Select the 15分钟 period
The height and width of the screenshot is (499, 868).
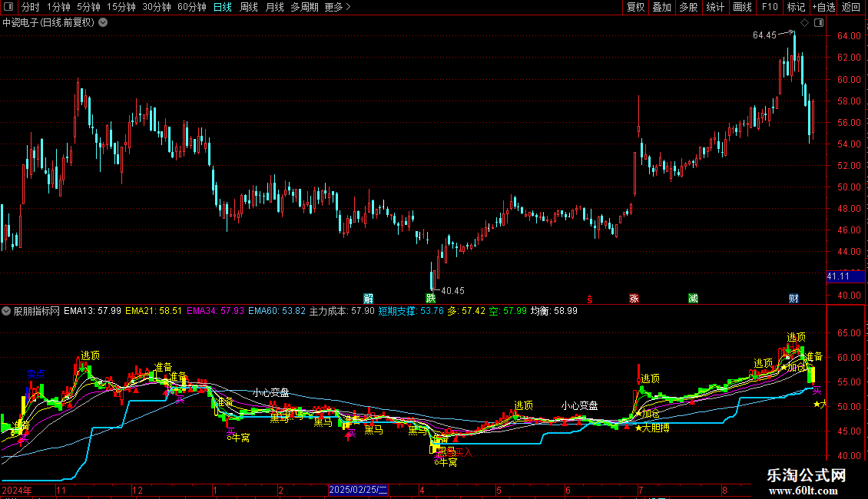tap(121, 7)
